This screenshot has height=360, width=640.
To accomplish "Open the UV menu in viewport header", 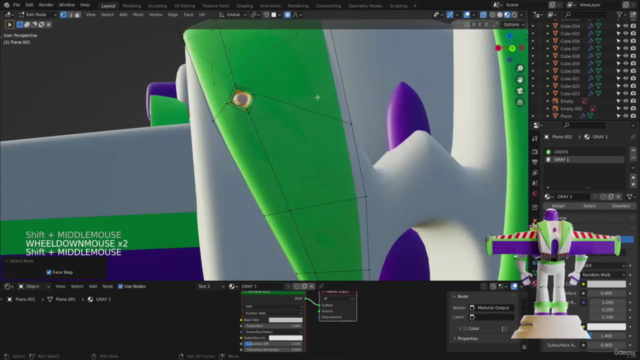I will 202,15.
